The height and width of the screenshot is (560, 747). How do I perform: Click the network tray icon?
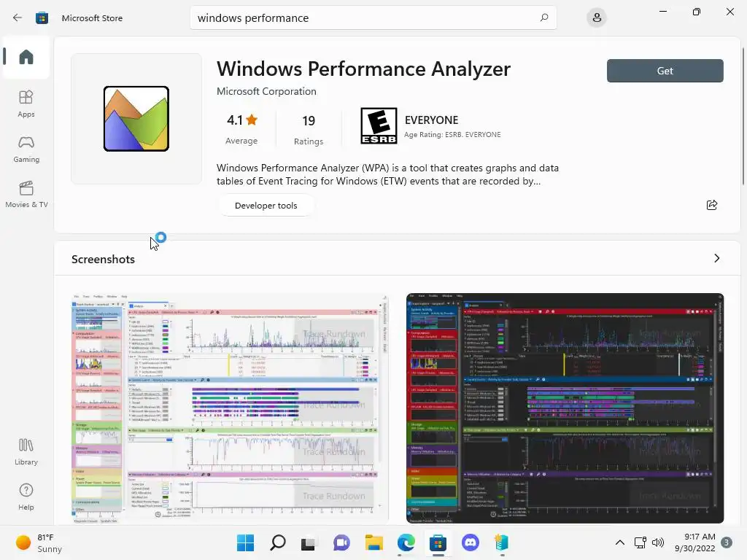click(x=640, y=542)
